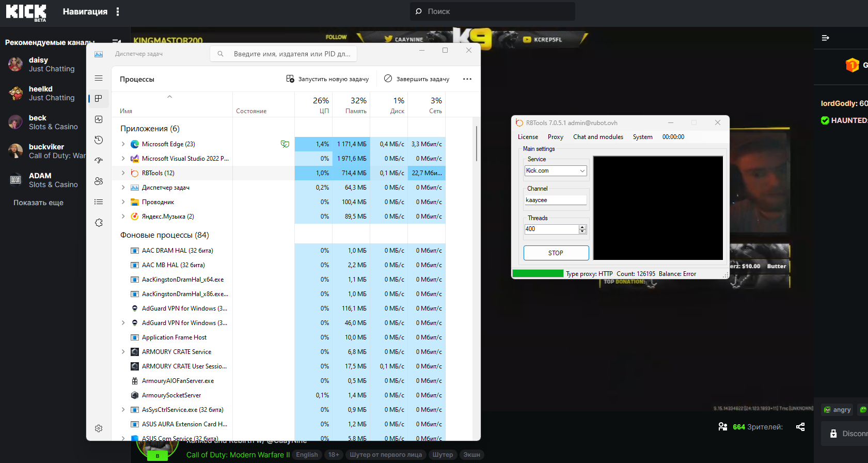This screenshot has height=463, width=868.
Task: Open the Proxy menu in RBTools
Action: [x=555, y=137]
